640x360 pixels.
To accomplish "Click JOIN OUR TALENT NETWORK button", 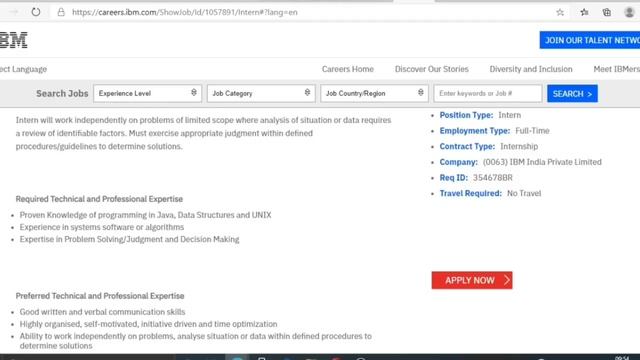I will [x=590, y=40].
